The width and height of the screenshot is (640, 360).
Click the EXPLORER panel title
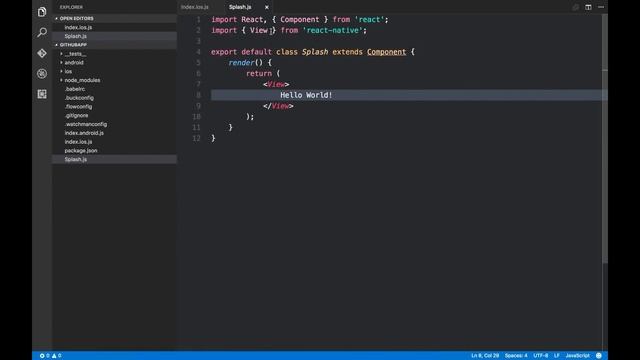(x=71, y=7)
